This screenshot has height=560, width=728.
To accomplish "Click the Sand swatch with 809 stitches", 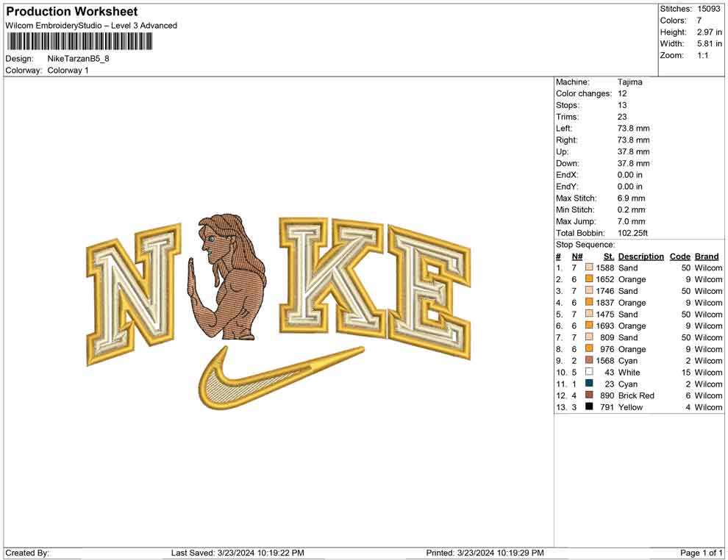I will pos(589,337).
